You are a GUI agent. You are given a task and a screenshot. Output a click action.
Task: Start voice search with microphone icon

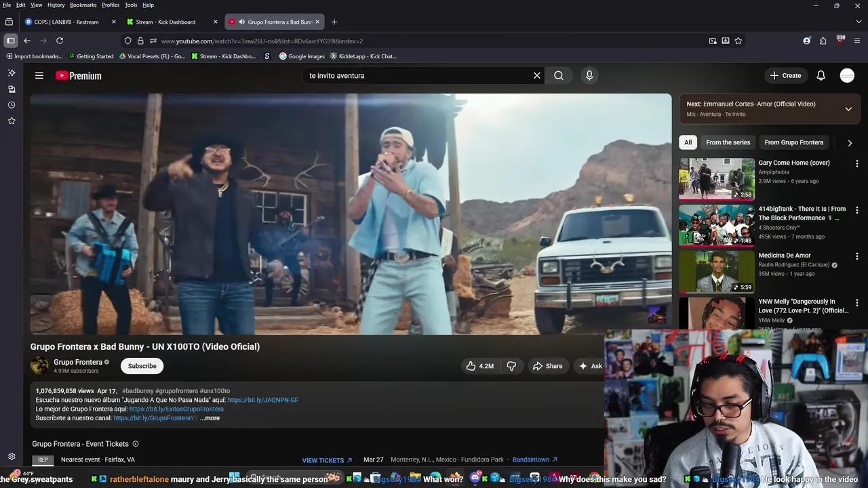(589, 75)
